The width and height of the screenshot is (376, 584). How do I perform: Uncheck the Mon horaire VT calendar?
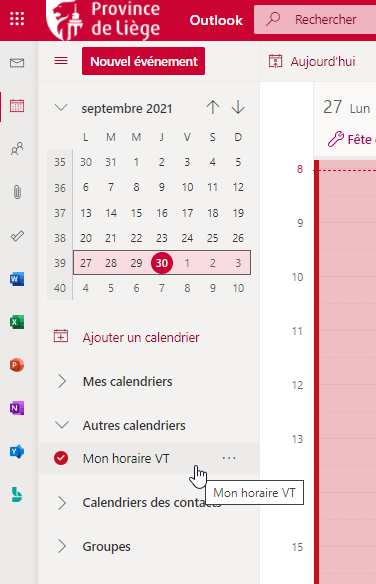[61, 458]
